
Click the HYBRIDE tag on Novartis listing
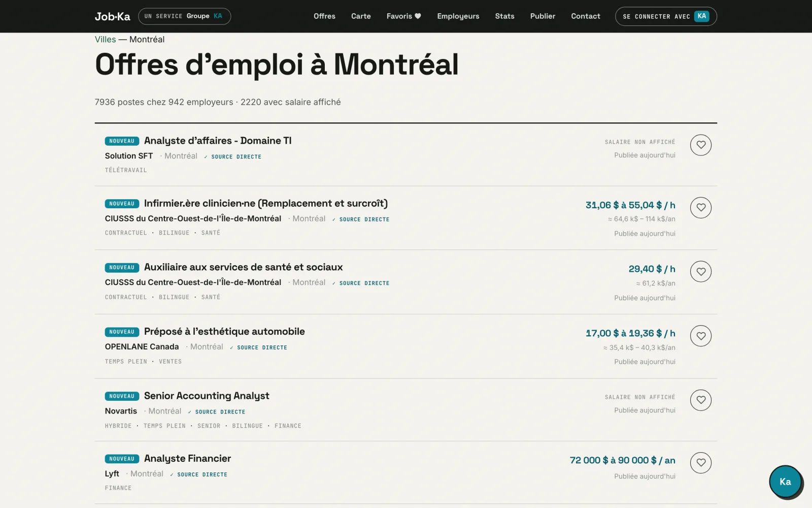118,426
